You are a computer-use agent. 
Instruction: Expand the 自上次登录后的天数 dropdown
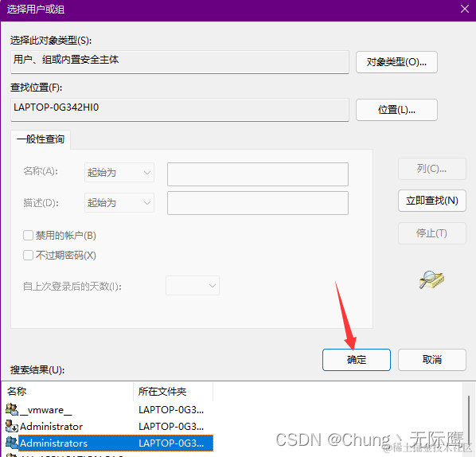pyautogui.click(x=193, y=286)
